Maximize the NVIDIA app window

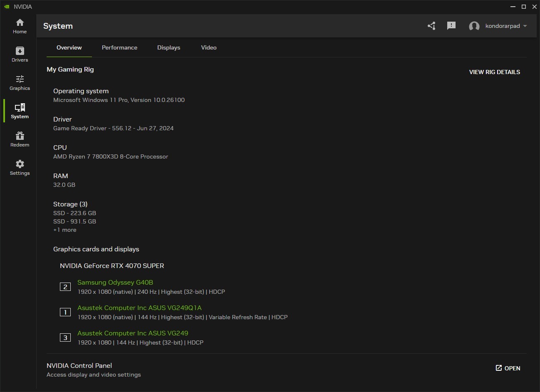(x=524, y=7)
